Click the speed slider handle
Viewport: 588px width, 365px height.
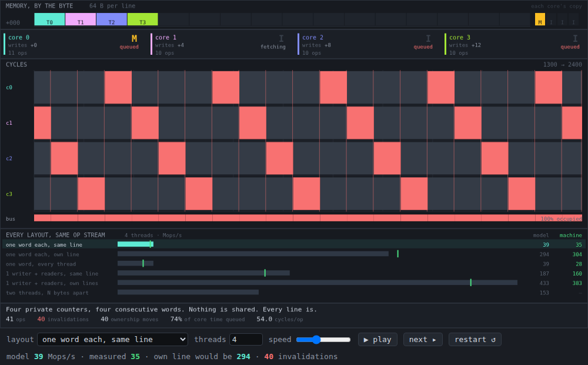[316, 340]
